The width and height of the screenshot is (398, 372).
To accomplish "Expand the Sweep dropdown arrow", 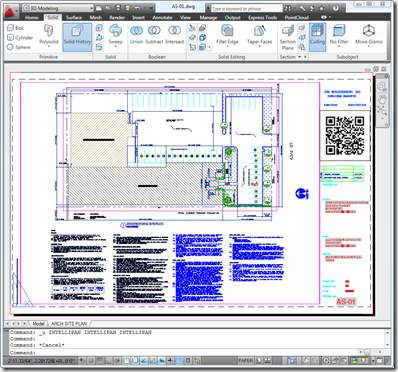I will [115, 47].
